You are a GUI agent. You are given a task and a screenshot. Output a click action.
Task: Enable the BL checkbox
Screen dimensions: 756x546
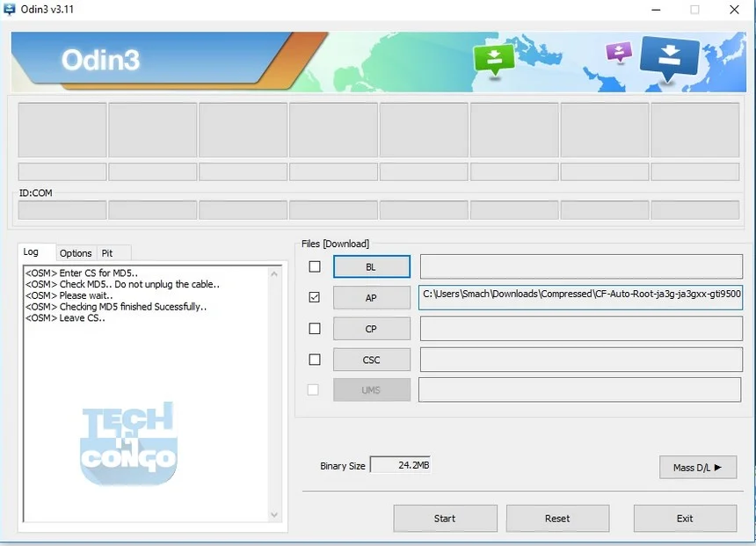pyautogui.click(x=314, y=266)
